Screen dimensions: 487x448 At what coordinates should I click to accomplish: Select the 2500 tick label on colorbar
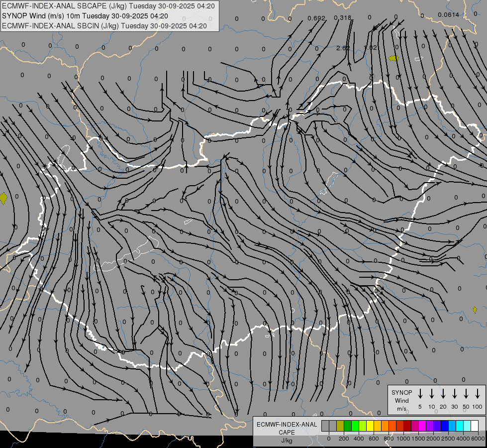tap(448, 439)
